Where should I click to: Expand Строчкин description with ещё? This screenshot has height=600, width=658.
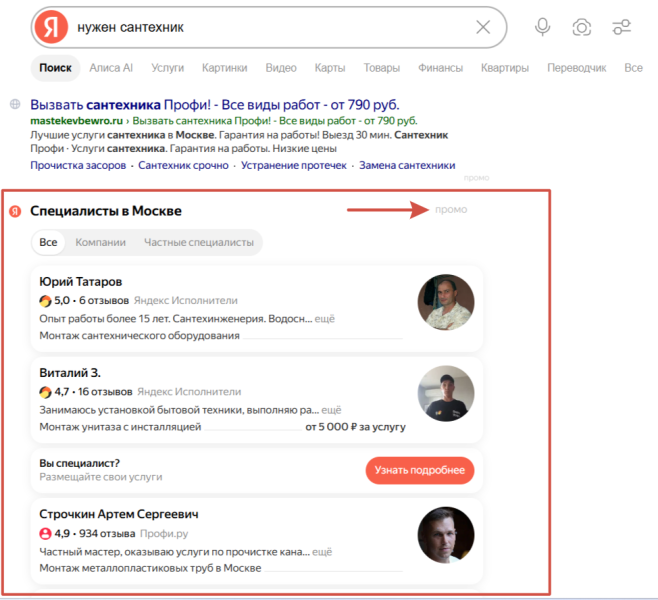tap(321, 552)
